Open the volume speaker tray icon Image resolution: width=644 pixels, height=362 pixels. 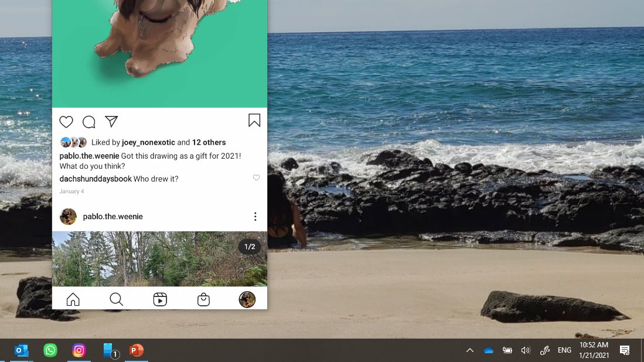pyautogui.click(x=526, y=350)
